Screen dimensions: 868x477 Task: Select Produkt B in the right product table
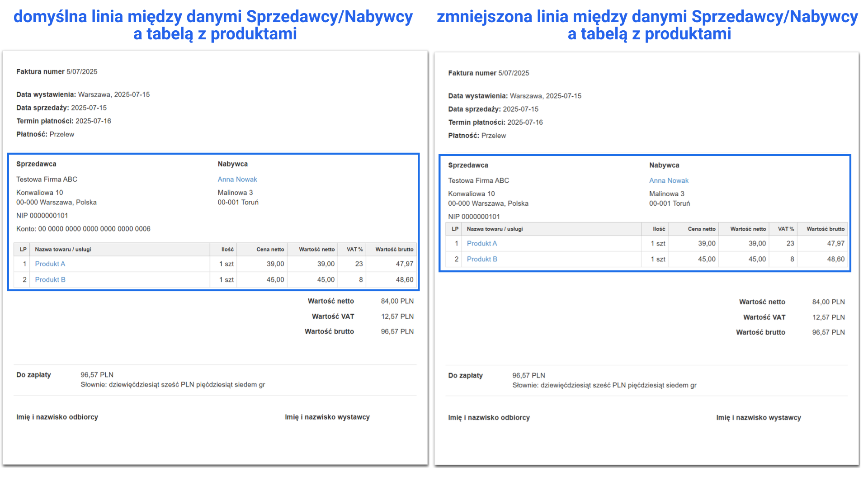482,259
